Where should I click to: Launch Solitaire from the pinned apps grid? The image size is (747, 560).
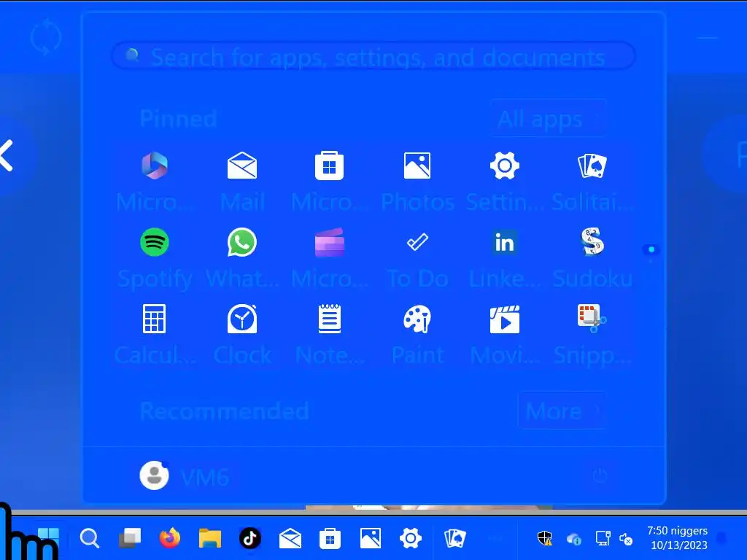(x=592, y=166)
